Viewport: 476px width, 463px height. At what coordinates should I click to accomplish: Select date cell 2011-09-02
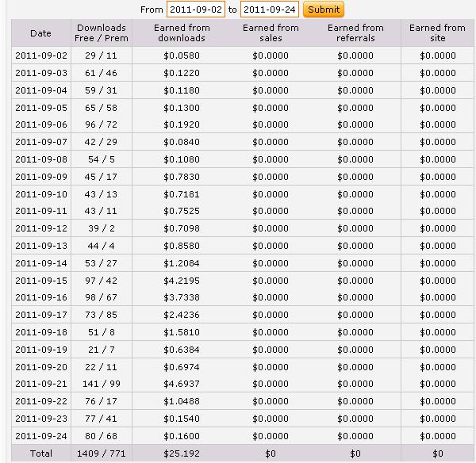click(x=41, y=55)
